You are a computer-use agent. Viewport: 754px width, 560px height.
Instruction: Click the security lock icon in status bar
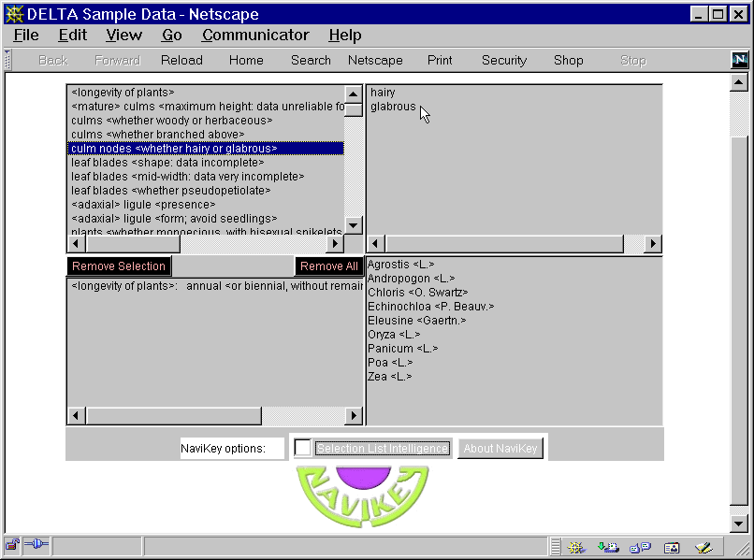click(12, 545)
